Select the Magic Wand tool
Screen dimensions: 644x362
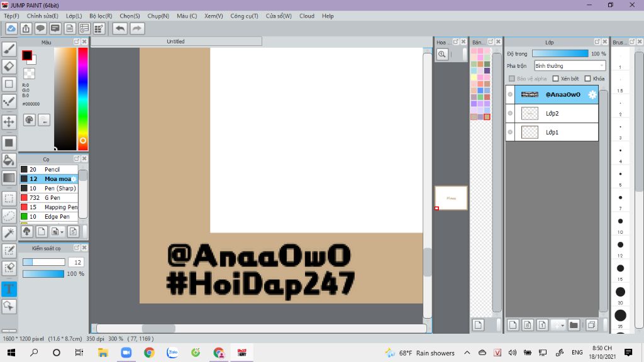(9, 233)
